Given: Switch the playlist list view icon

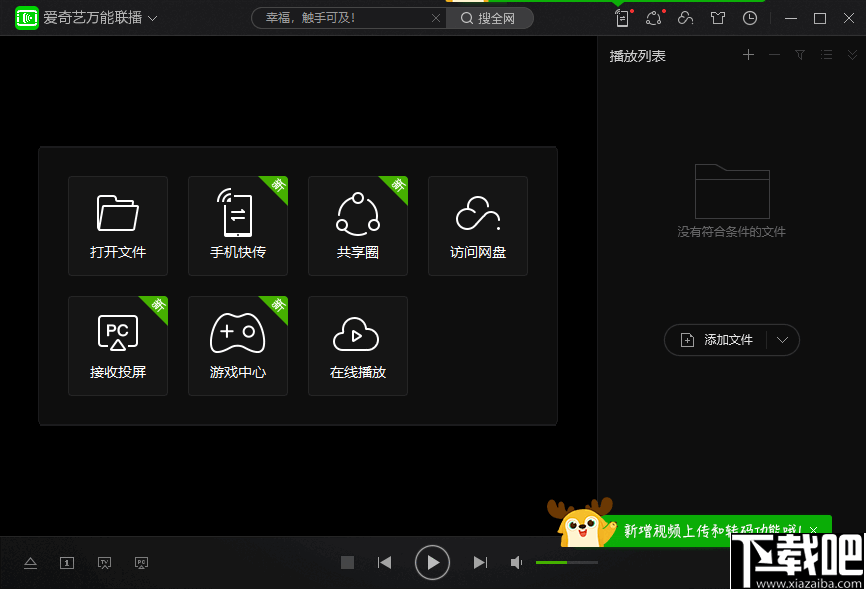Looking at the screenshot, I should [x=826, y=55].
